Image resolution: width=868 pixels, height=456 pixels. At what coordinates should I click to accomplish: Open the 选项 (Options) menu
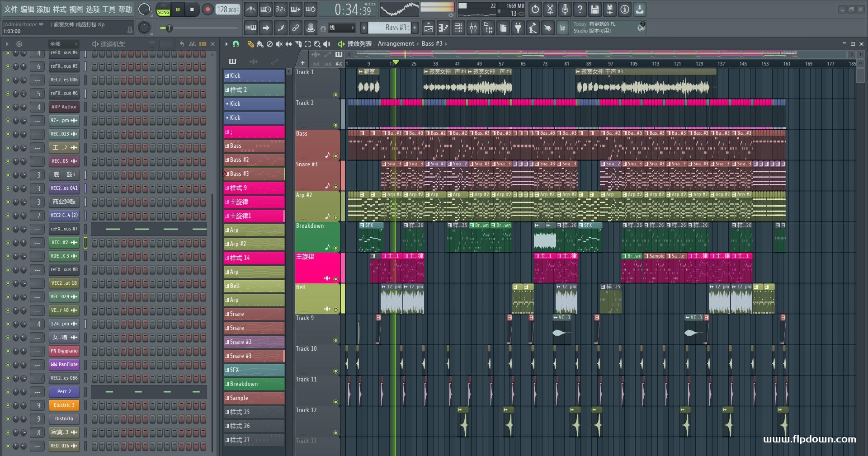[x=93, y=9]
